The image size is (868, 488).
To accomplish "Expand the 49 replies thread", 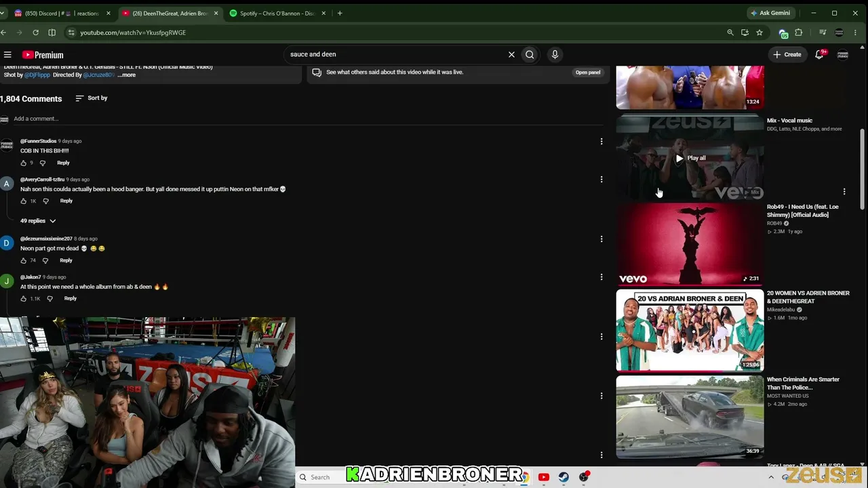I will pyautogui.click(x=38, y=221).
